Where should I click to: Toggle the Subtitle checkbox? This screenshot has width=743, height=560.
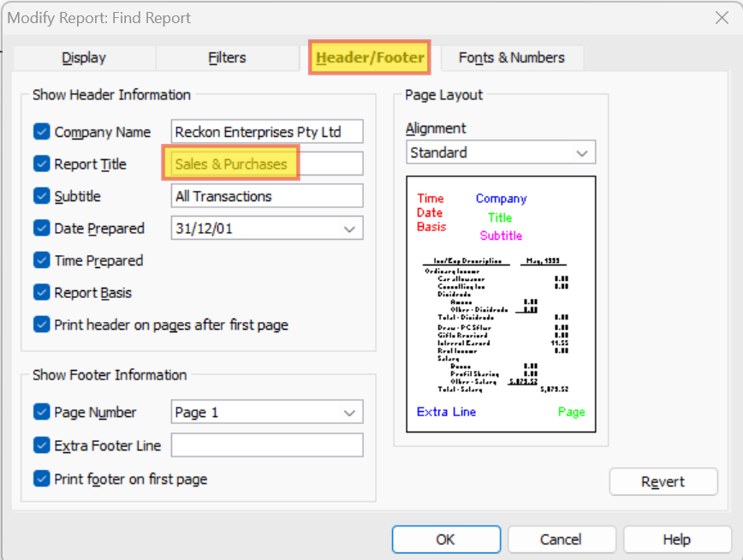42,196
